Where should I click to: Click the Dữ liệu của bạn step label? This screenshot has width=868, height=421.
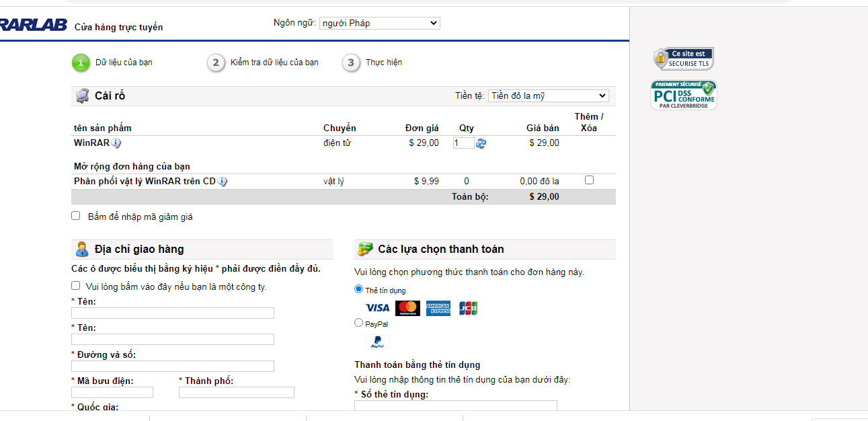click(x=124, y=63)
